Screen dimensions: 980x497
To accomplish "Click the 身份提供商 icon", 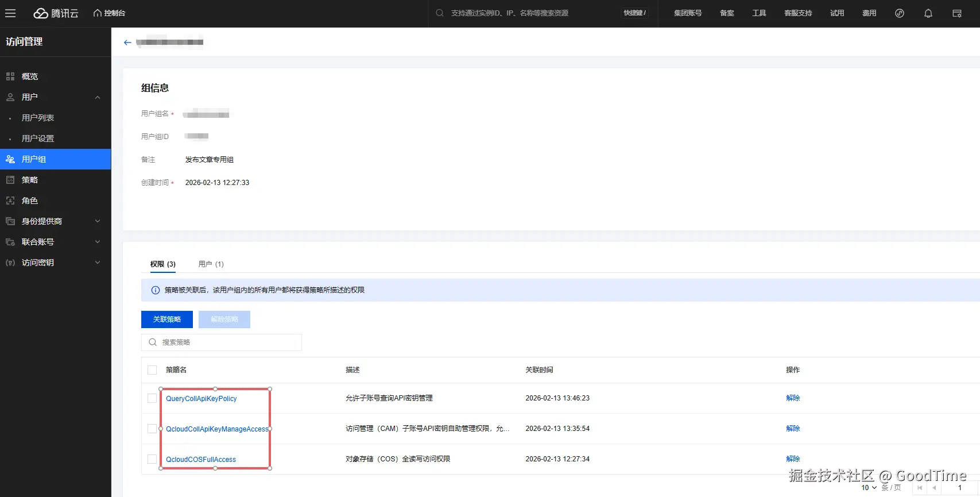I will 10,221.
